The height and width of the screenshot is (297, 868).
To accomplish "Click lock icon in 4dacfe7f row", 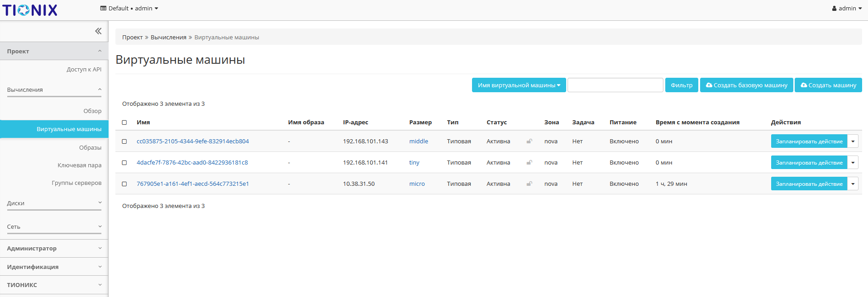I will pyautogui.click(x=529, y=163).
